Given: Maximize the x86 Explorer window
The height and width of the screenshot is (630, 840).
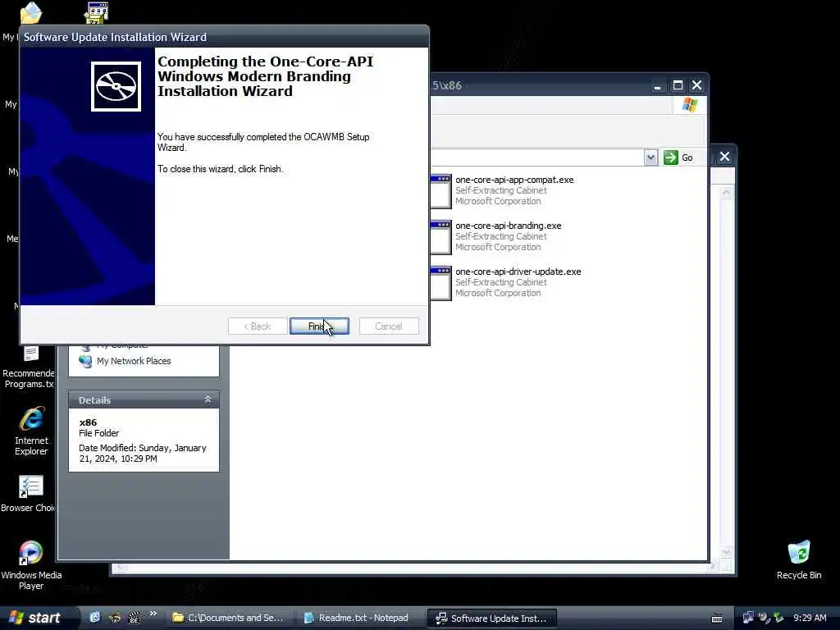Looking at the screenshot, I should point(678,85).
